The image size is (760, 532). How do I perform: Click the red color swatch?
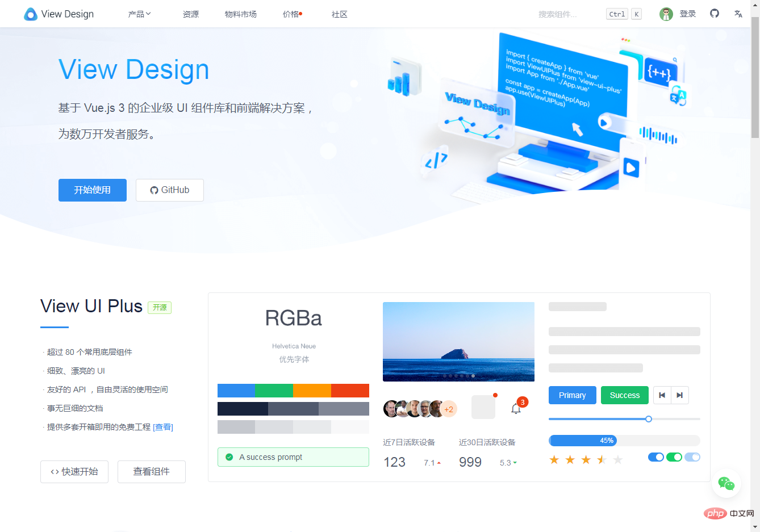tap(350, 391)
